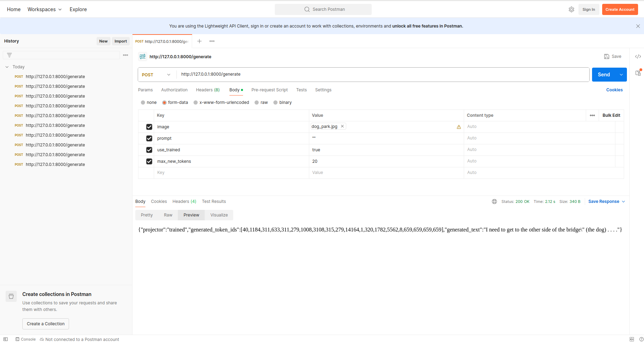Add a new request tab
Screen dimensions: 644x342
199,41
